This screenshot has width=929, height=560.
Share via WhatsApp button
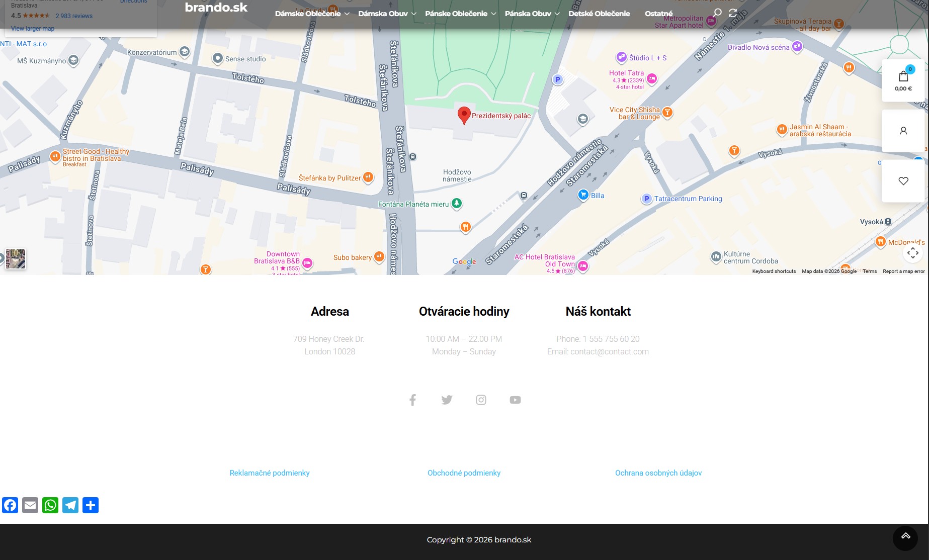(50, 505)
